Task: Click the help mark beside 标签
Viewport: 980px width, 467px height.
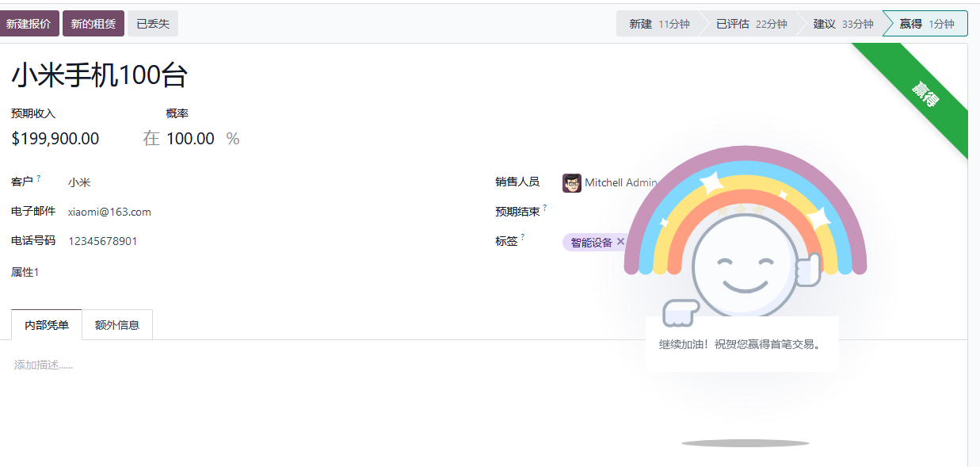Action: coord(523,237)
